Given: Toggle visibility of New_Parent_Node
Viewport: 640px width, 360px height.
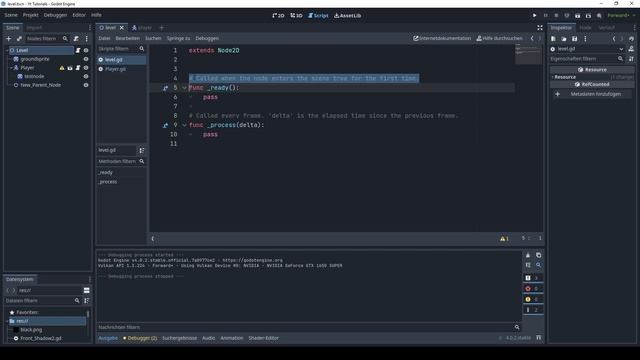Looking at the screenshot, I should tap(86, 85).
